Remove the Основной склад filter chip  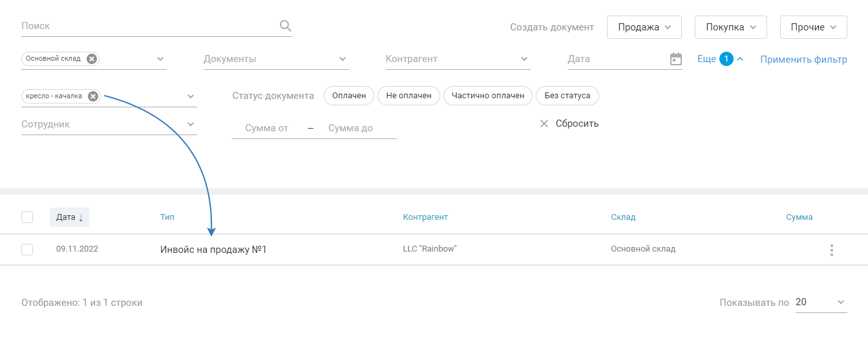pyautogui.click(x=92, y=59)
